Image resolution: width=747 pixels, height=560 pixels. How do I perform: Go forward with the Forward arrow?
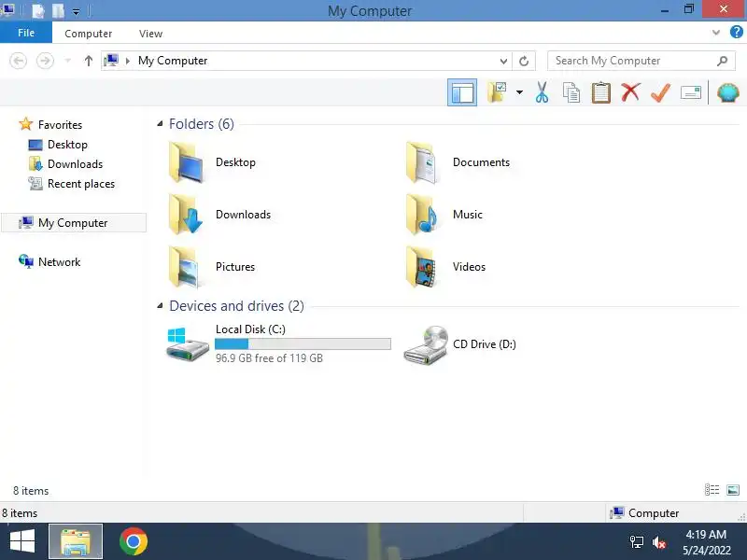(x=45, y=61)
